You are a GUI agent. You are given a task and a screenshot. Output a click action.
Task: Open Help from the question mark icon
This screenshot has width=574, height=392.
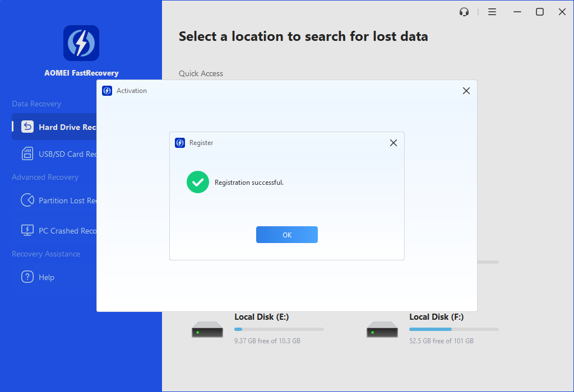pos(27,277)
